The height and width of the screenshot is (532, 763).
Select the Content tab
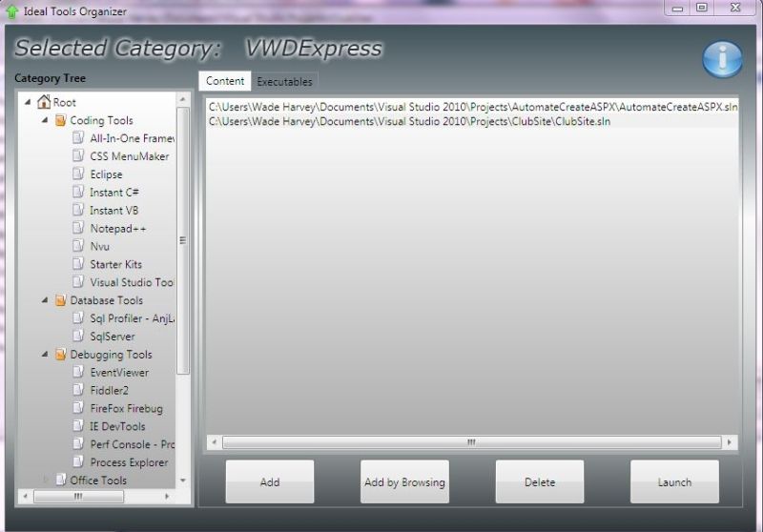pyautogui.click(x=225, y=82)
